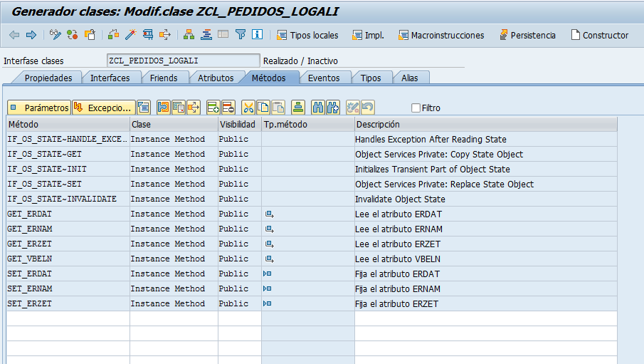
Task: Open the object hierarchy display icon
Action: [189, 35]
